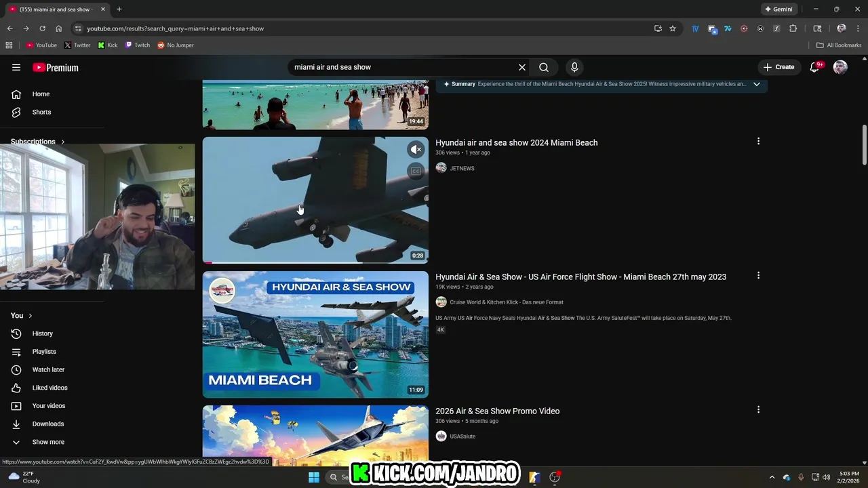The height and width of the screenshot is (488, 868).
Task: Open the 2026 promo jet thumbnail
Action: 315,436
